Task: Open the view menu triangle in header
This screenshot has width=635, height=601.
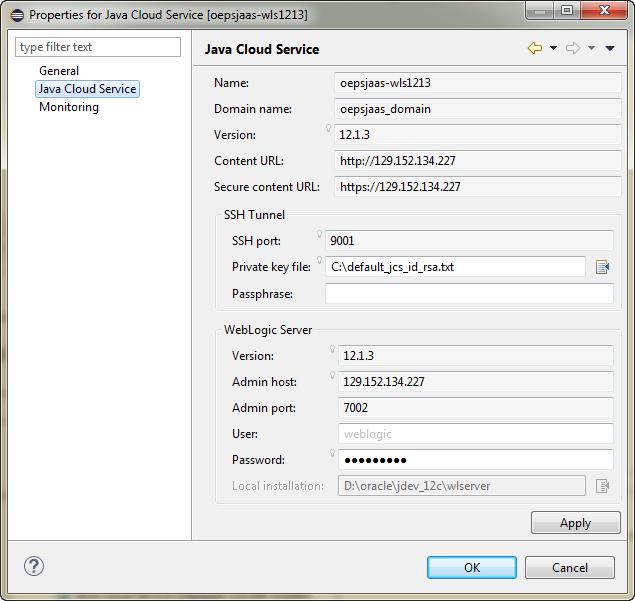Action: (610, 48)
